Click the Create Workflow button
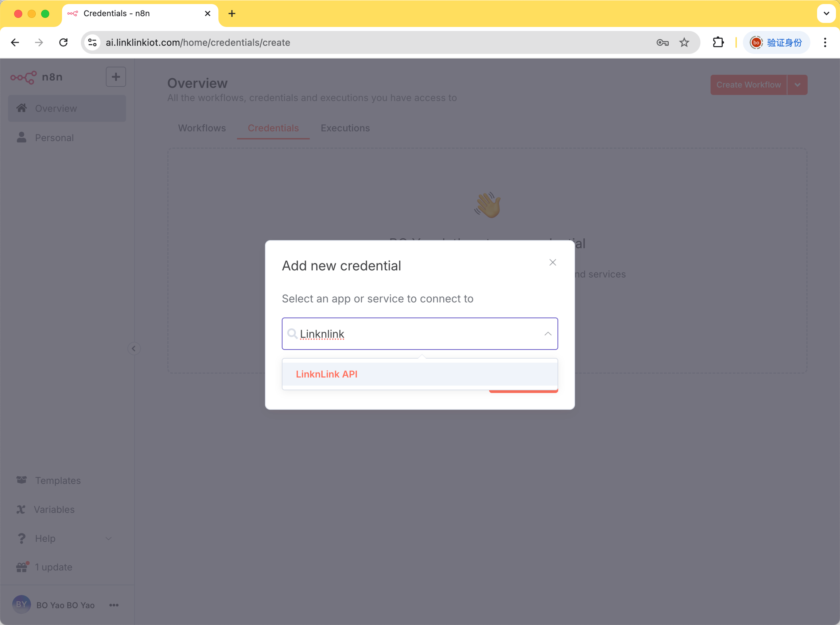 (x=748, y=85)
